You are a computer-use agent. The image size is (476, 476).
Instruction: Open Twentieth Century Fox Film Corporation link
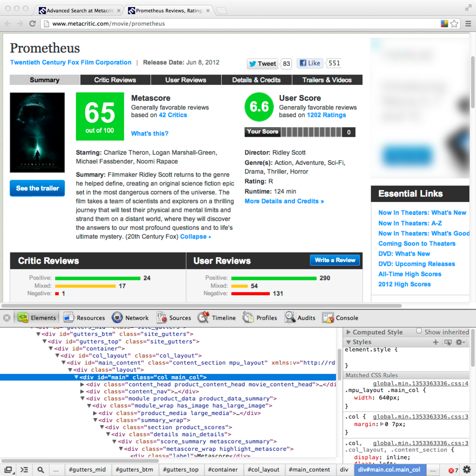pyautogui.click(x=71, y=62)
